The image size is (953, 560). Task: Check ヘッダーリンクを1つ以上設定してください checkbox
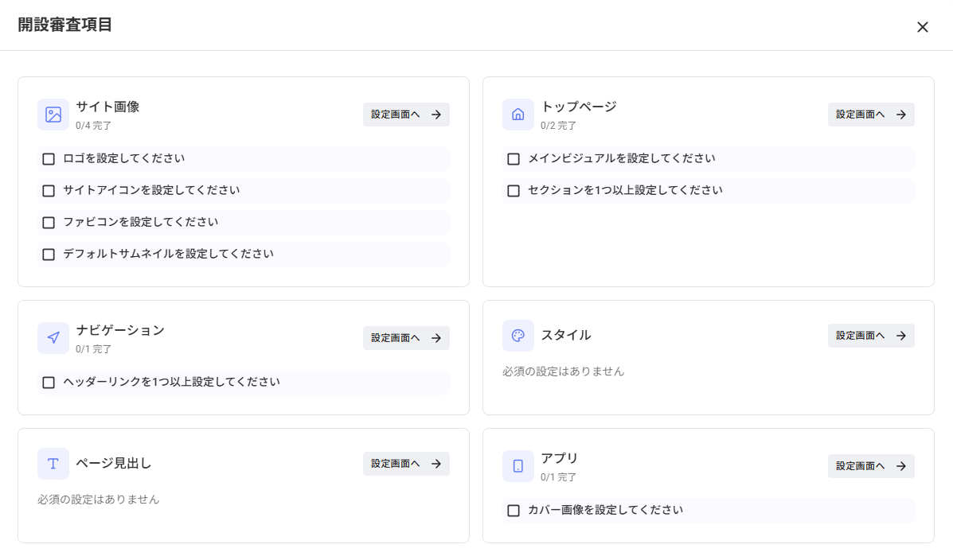49,383
